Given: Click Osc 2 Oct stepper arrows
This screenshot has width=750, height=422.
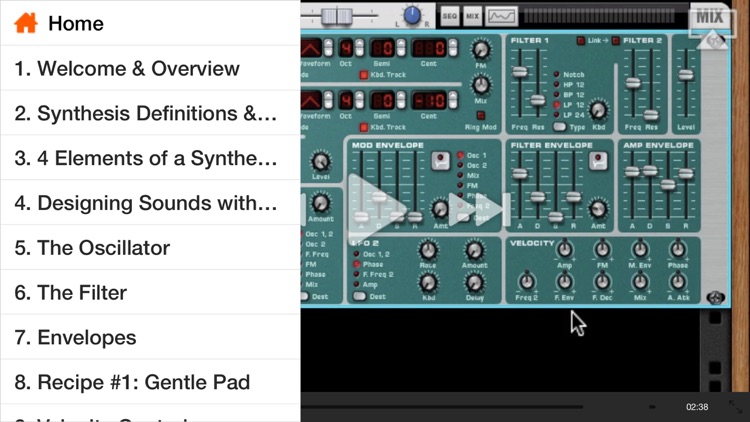Looking at the screenshot, I should 359,100.
